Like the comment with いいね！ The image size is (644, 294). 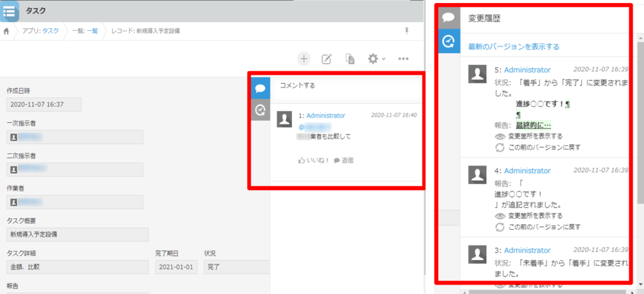click(314, 161)
